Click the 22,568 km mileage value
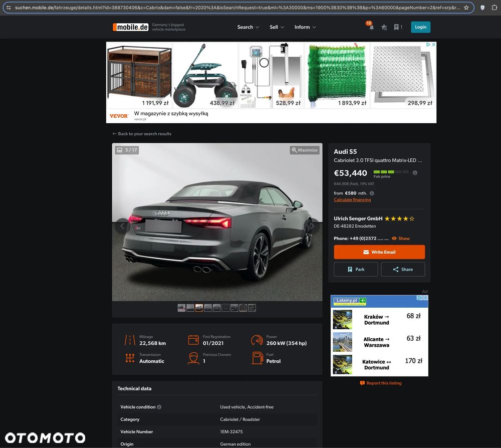Image resolution: width=501 pixels, height=448 pixels. [152, 343]
